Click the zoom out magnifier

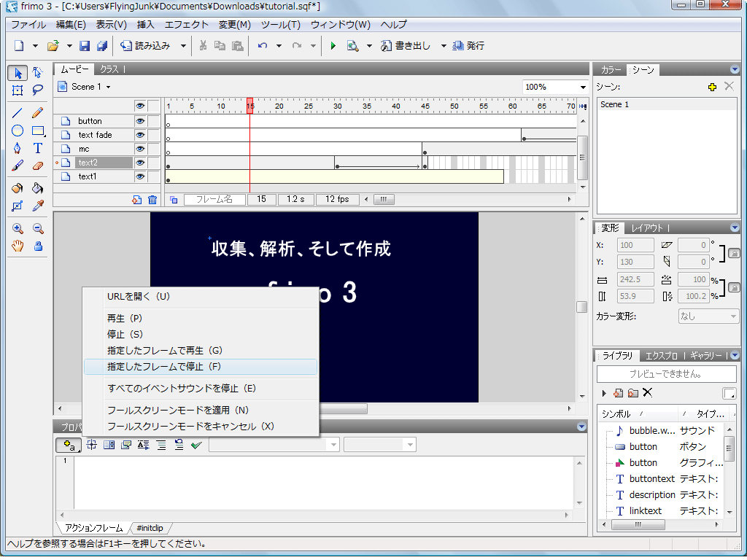click(38, 228)
